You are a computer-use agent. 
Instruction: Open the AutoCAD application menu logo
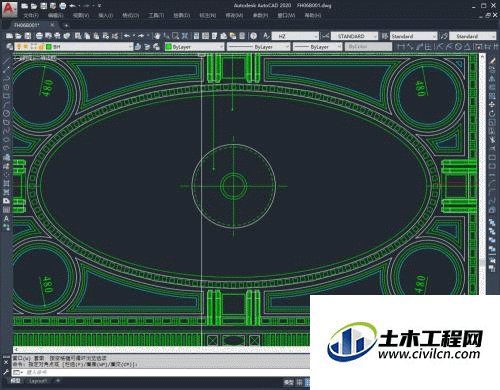coord(9,9)
